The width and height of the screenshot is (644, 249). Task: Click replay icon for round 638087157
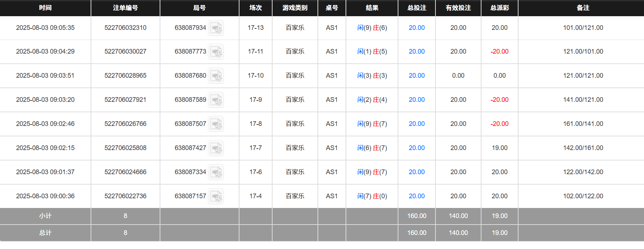(216, 196)
